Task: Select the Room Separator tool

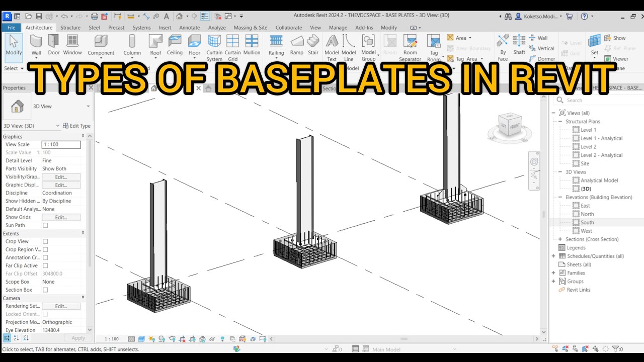Action: (410, 48)
